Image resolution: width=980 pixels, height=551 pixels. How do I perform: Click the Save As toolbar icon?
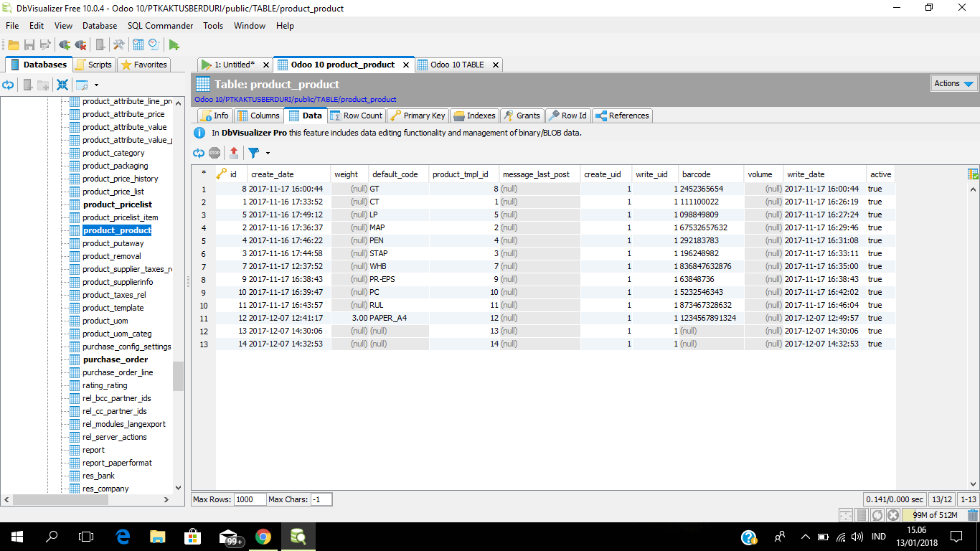45,44
